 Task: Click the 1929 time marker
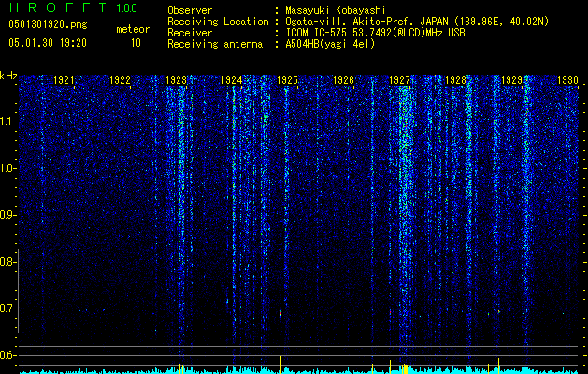[511, 79]
